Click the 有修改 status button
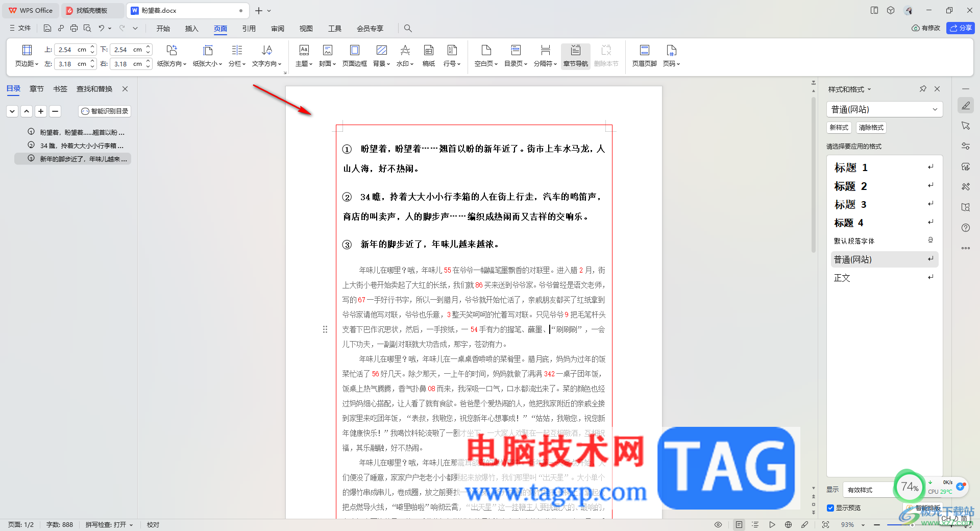980x531 pixels. click(926, 28)
